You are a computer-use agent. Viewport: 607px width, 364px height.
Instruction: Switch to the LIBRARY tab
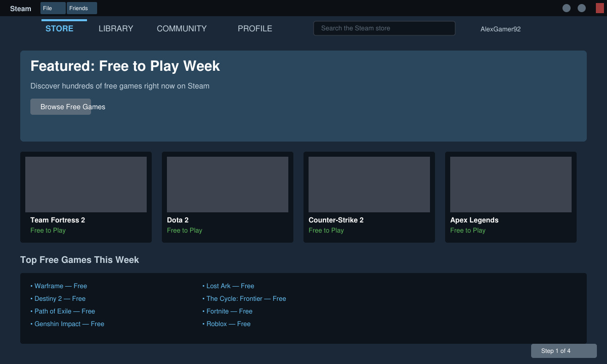click(x=116, y=28)
